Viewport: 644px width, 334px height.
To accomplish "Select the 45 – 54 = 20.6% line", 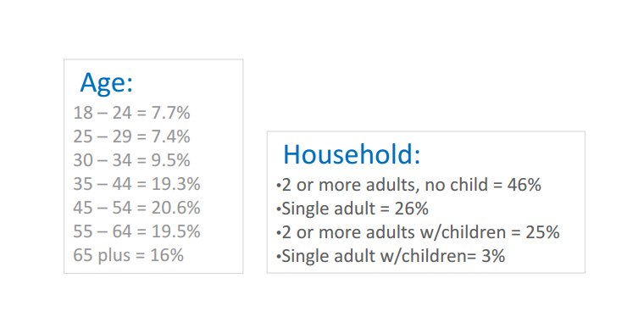I will coord(136,208).
